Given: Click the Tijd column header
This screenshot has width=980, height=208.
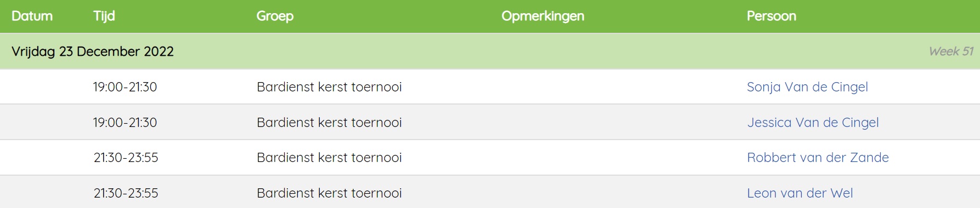Looking at the screenshot, I should [x=104, y=16].
